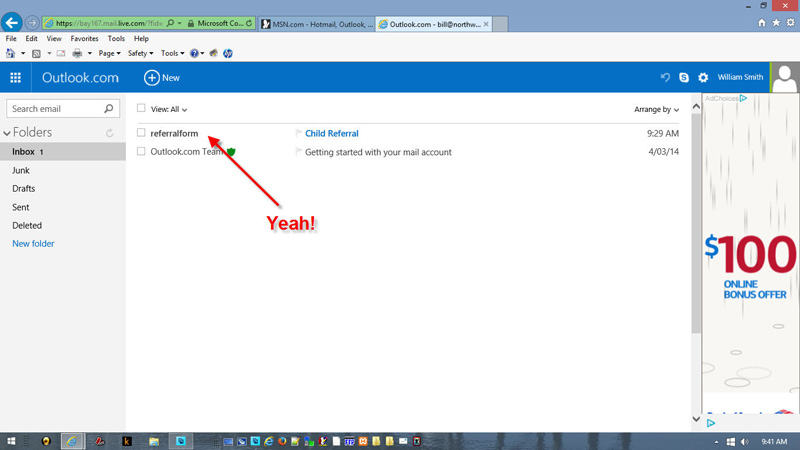The height and width of the screenshot is (450, 800).
Task: Click the address bar search magnifier
Action: 170,23
